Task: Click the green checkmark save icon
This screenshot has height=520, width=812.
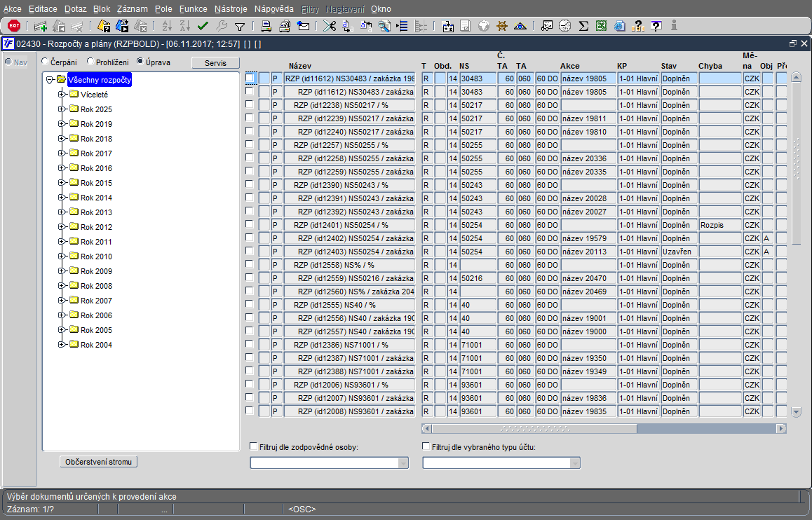Action: point(203,26)
